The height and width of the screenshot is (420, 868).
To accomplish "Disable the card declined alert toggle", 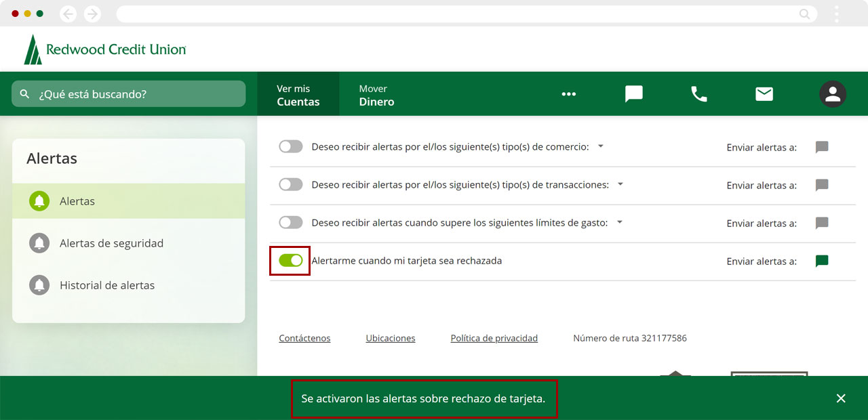I will pyautogui.click(x=291, y=261).
